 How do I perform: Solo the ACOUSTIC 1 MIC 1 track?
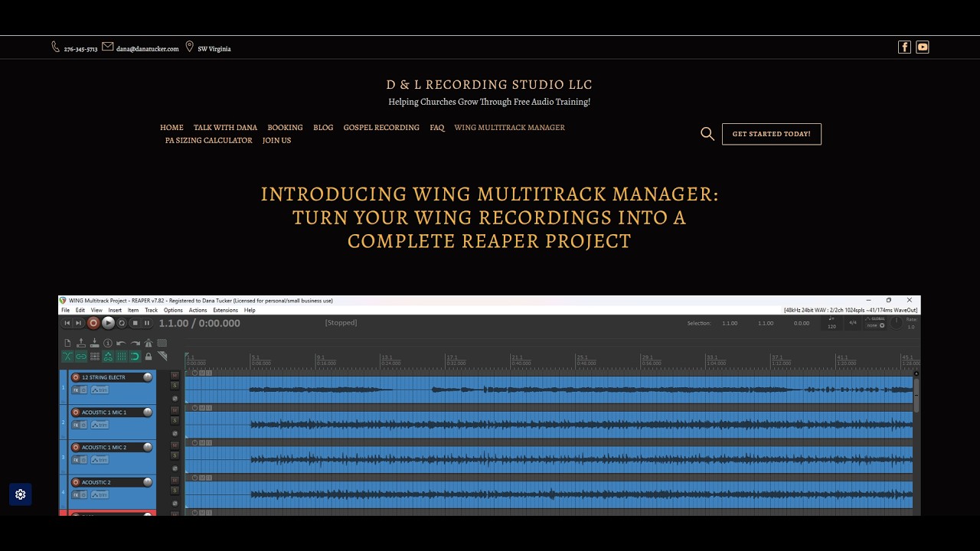click(x=175, y=420)
